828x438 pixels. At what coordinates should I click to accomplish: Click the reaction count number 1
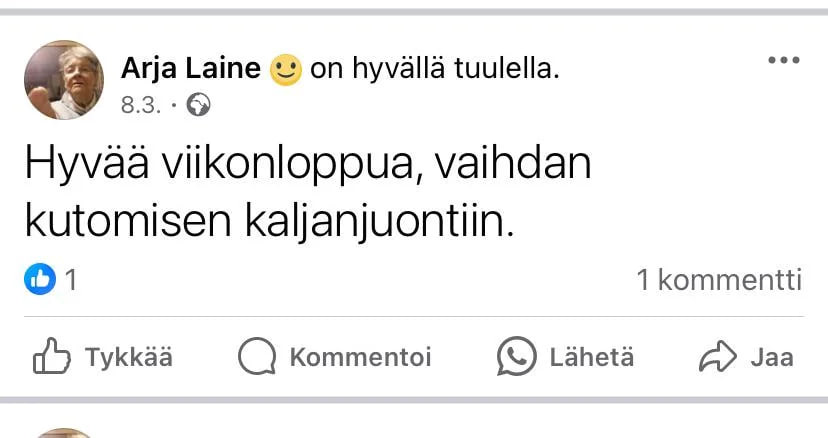(71, 280)
